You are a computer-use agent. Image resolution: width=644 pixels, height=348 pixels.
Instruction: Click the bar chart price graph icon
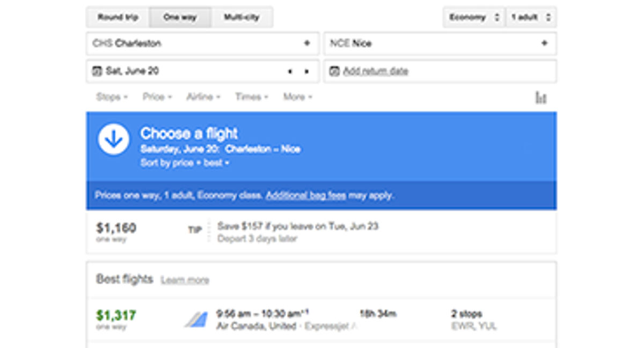(541, 97)
